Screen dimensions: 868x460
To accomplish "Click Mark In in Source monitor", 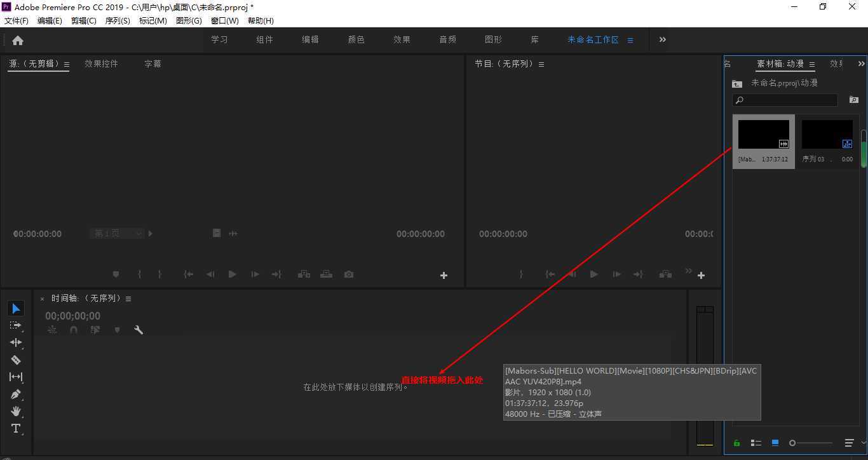I will pyautogui.click(x=139, y=274).
